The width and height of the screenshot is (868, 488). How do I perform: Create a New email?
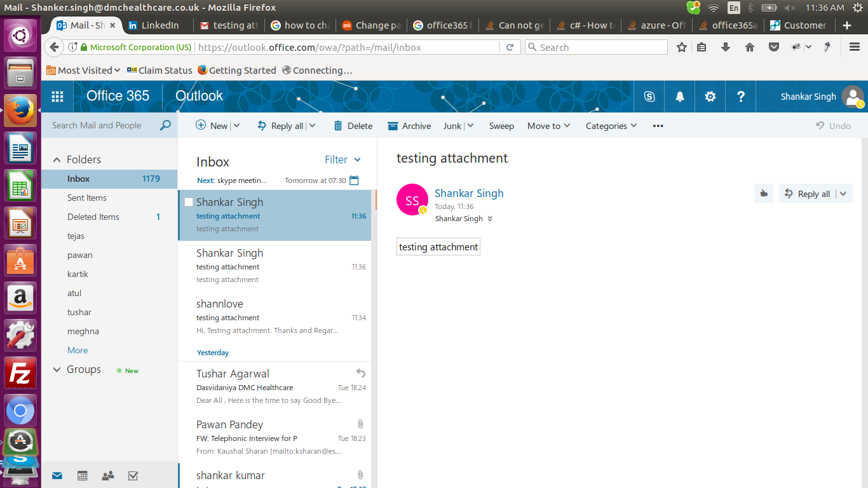(212, 126)
